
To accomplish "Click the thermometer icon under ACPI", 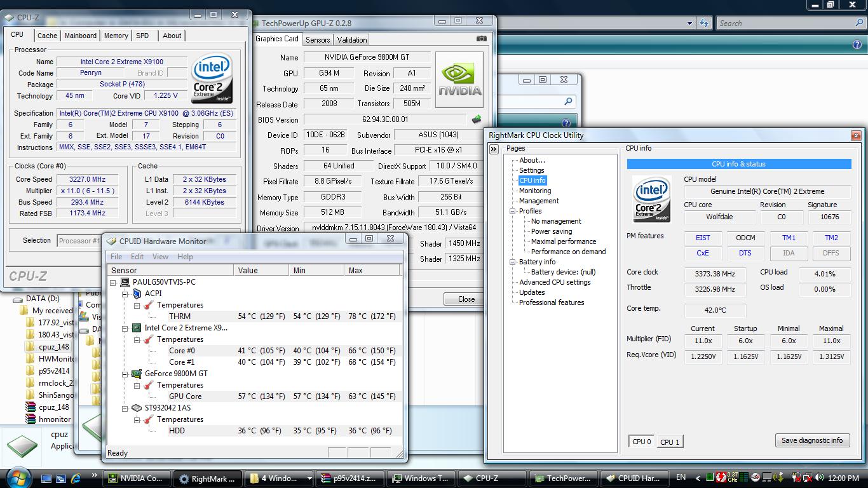I will pyautogui.click(x=149, y=305).
